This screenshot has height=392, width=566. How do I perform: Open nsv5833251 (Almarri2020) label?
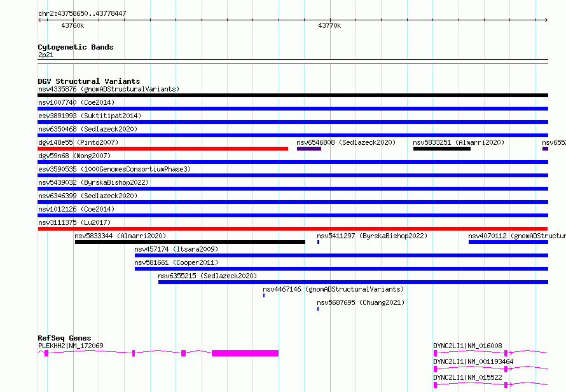pyautogui.click(x=459, y=142)
